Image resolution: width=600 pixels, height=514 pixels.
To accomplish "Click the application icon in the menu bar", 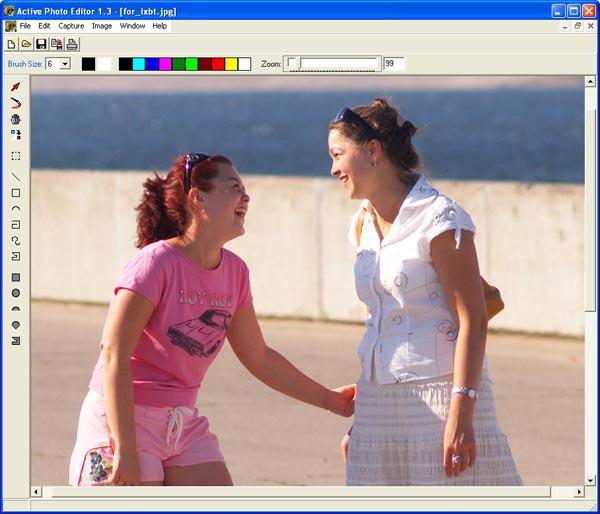I will 10,26.
